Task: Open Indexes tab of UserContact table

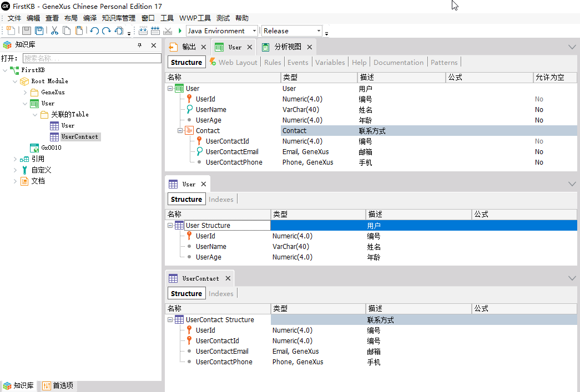Action: tap(221, 293)
